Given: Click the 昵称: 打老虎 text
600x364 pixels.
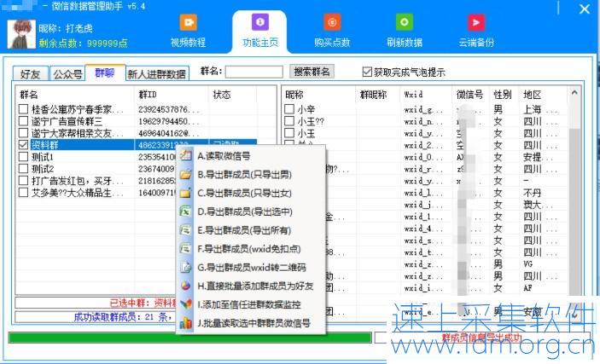Looking at the screenshot, I should (x=66, y=28).
